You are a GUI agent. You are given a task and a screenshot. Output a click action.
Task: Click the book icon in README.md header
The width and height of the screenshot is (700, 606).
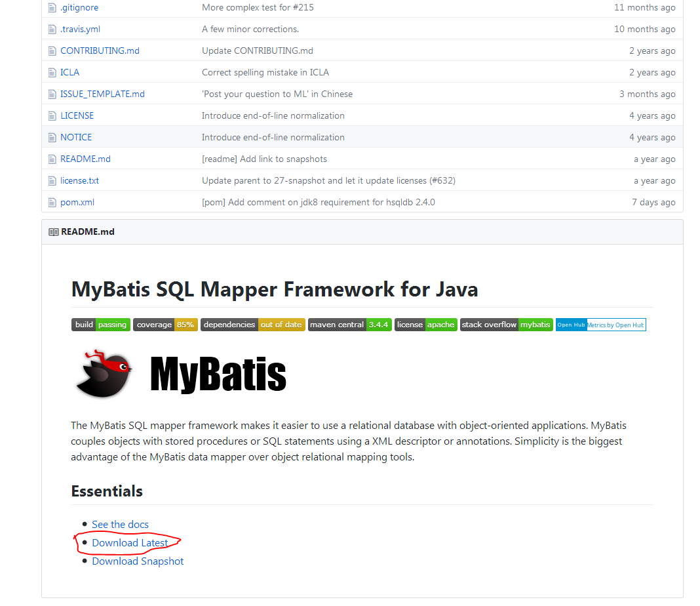coord(54,232)
